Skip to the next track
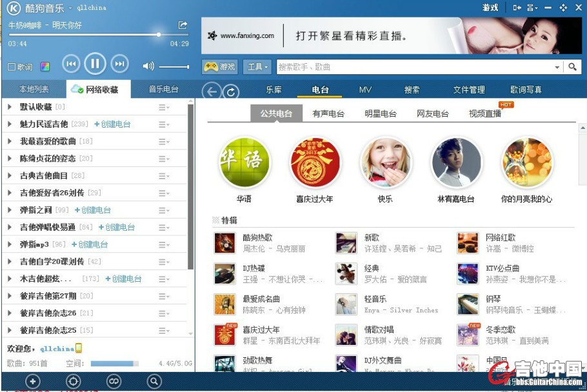The image size is (587, 392). point(119,64)
